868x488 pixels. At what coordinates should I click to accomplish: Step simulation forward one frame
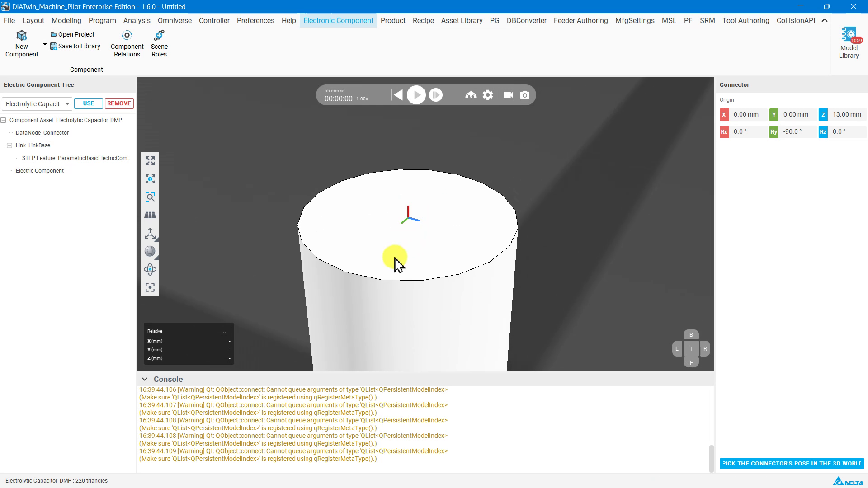pyautogui.click(x=436, y=95)
